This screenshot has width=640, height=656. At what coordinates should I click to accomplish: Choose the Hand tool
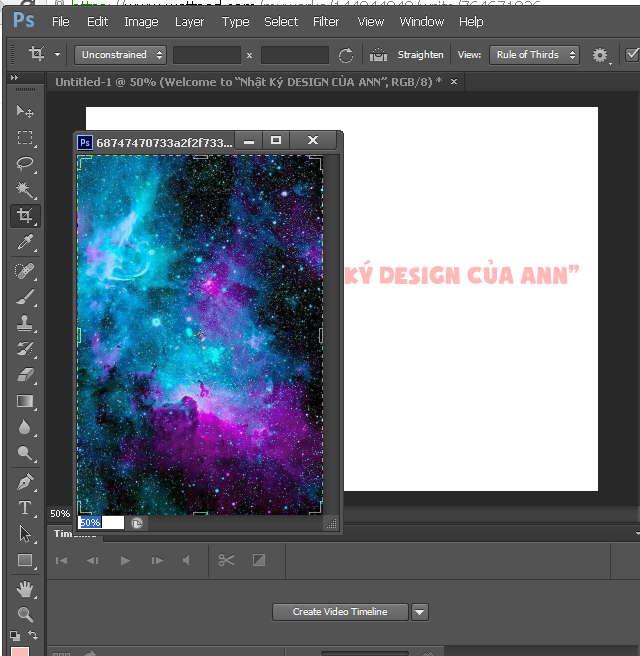click(x=25, y=588)
